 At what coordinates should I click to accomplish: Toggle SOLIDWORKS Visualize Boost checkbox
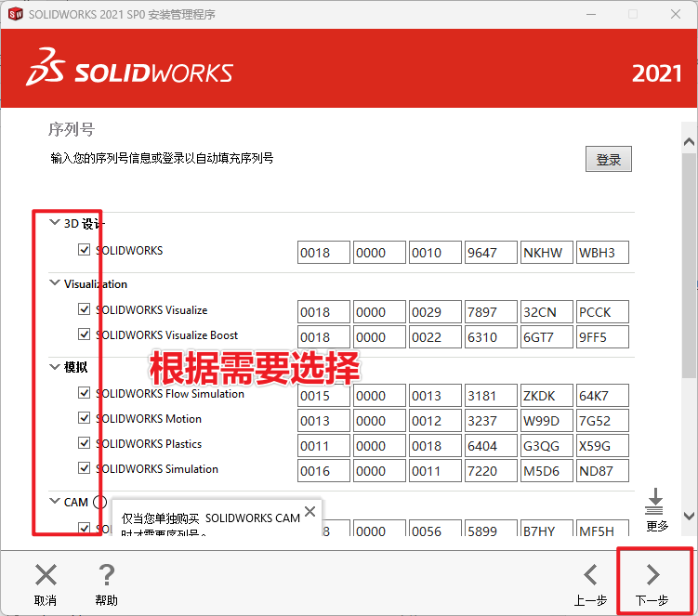pyautogui.click(x=85, y=334)
